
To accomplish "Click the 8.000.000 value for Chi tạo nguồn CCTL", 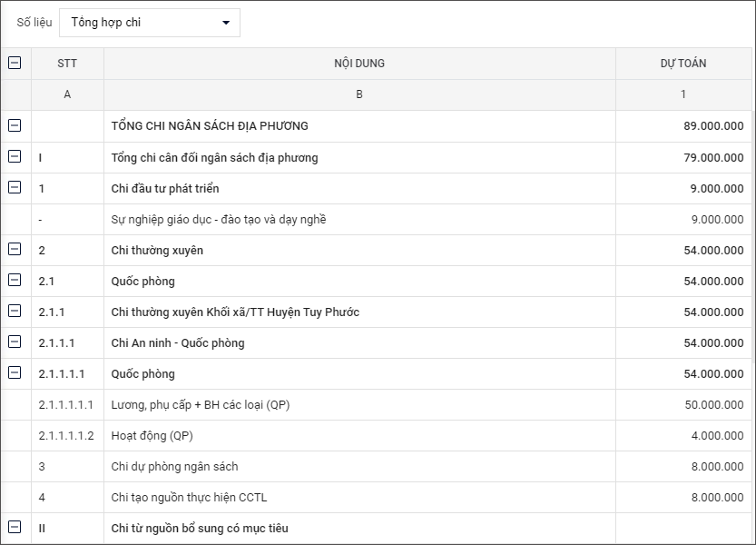I will tap(717, 497).
